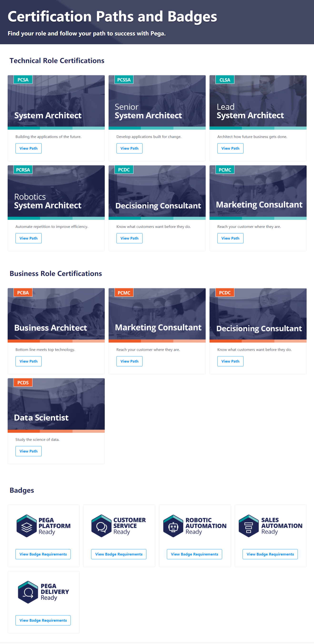View Path for Business Architect
This screenshot has height=644, width=314.
tap(29, 361)
